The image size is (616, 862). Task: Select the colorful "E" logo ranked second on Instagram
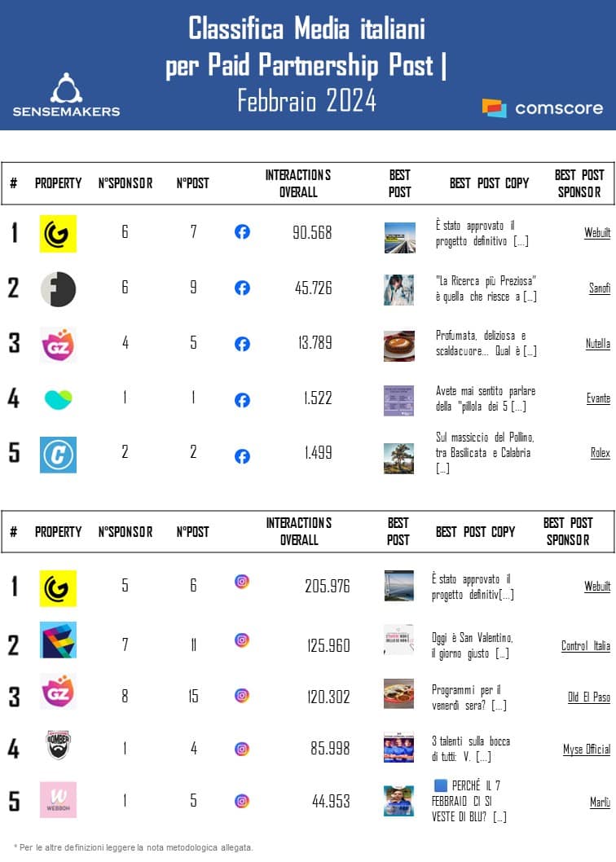click(58, 640)
